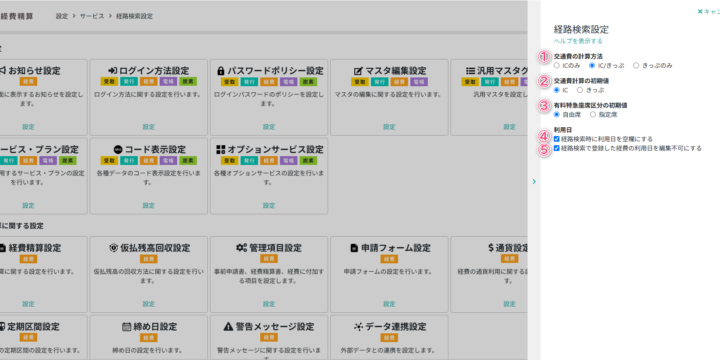Click 炭素 tag on コード表示設定 card
This screenshot has height=360, width=720.
pyautogui.click(x=188, y=160)
